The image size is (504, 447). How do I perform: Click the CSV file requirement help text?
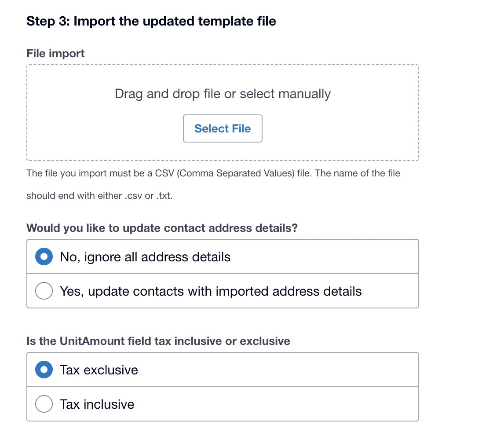[x=213, y=173]
